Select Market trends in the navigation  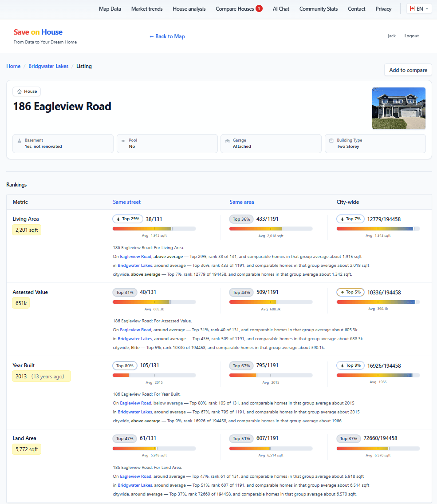pyautogui.click(x=147, y=8)
